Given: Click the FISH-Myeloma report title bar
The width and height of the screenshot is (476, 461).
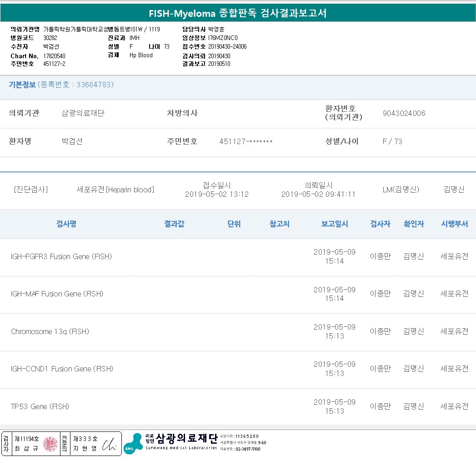Looking at the screenshot, I should [x=238, y=13].
